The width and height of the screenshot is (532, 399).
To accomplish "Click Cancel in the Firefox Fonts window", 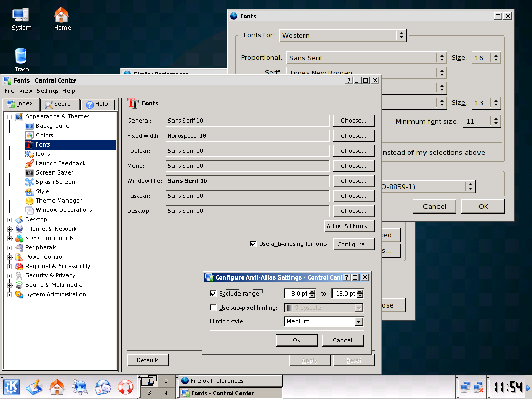I will click(x=434, y=207).
